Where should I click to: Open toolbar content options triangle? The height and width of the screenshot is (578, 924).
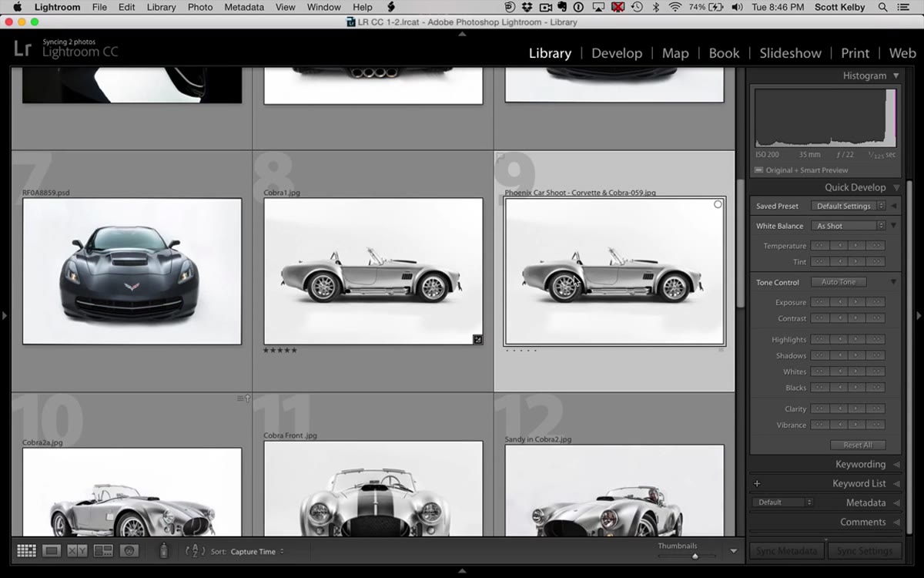point(733,551)
